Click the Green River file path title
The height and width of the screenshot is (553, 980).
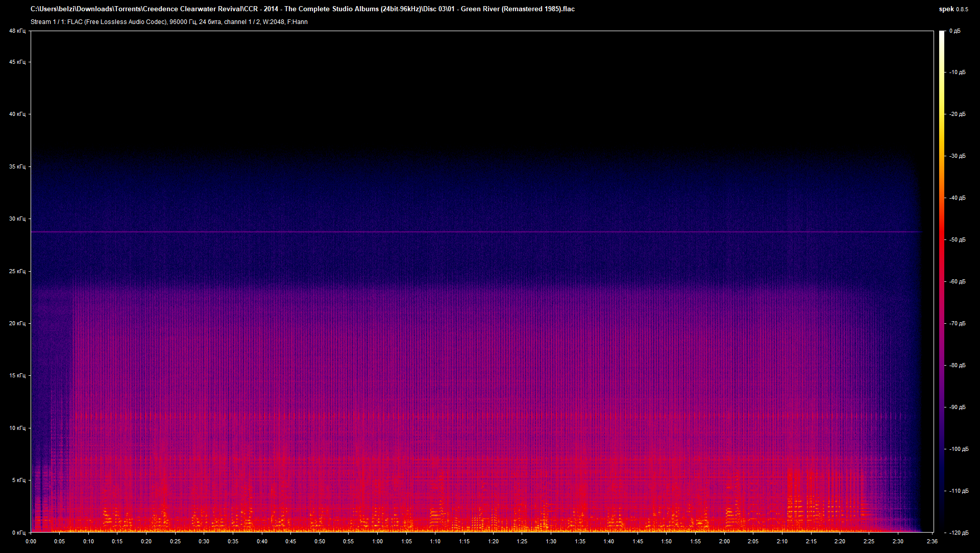pos(302,9)
